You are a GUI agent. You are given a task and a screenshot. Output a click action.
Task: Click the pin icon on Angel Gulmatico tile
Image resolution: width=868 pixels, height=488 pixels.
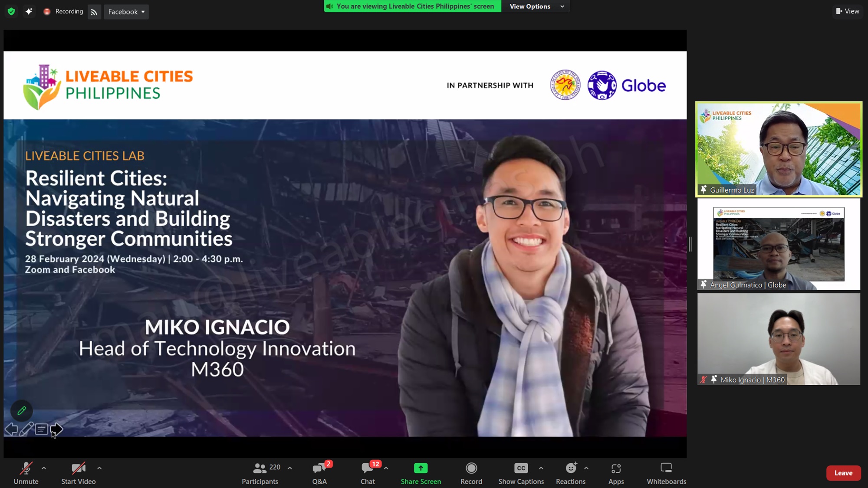pos(704,285)
